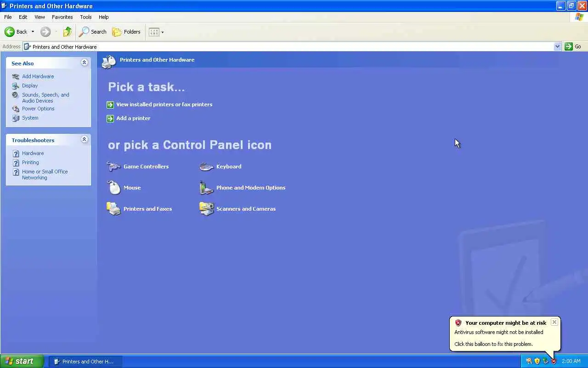Click the Hardware troubleshooter help icon
This screenshot has height=368, width=588.
(x=16, y=154)
